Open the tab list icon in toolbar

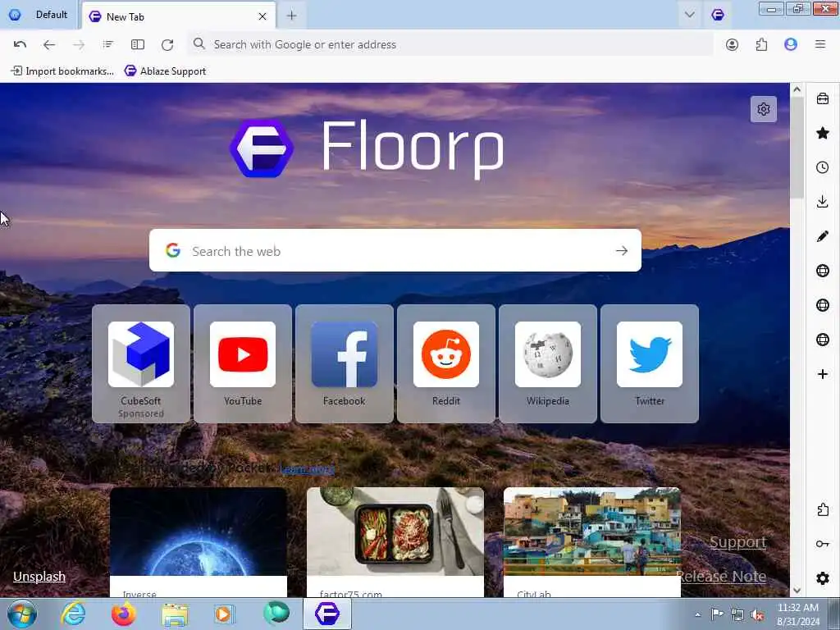[108, 44]
